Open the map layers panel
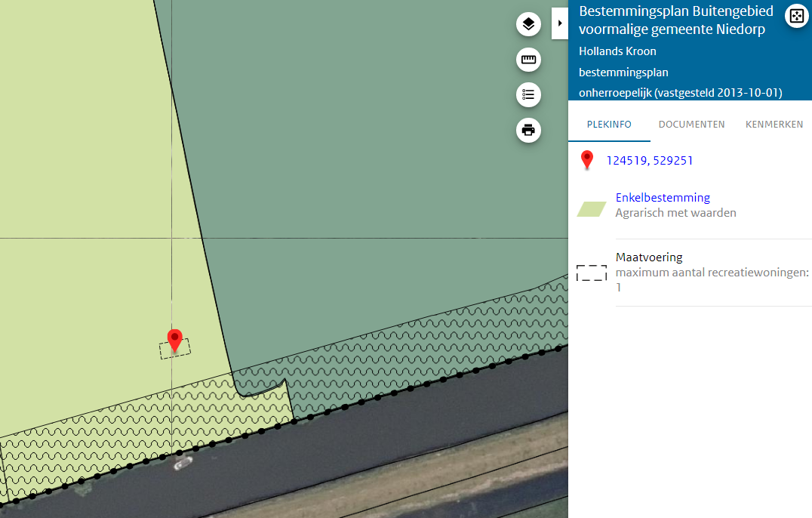812x518 pixels. 528,24
